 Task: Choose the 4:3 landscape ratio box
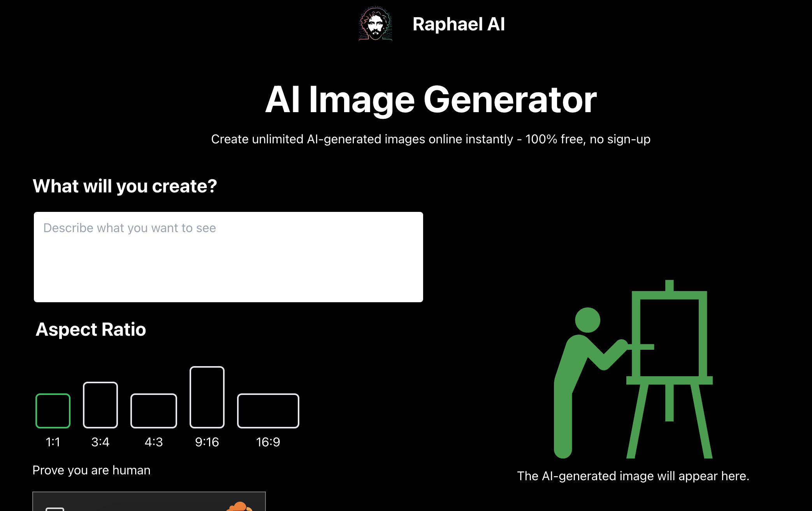click(x=154, y=411)
